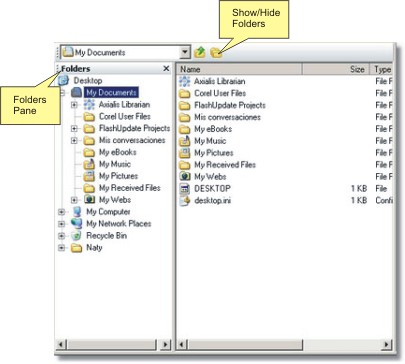Select Desktop in the folder tree
This screenshot has width=405, height=364.
pyautogui.click(x=88, y=81)
